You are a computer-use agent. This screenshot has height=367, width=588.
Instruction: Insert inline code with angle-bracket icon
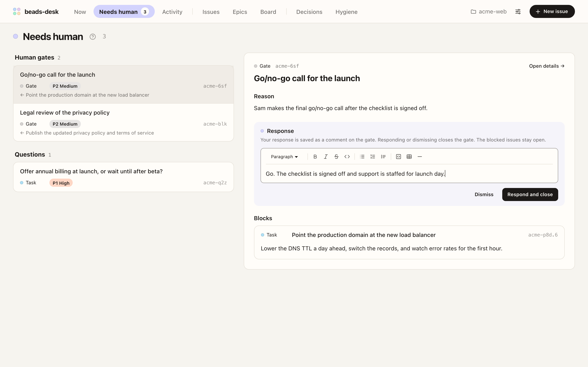pyautogui.click(x=347, y=157)
